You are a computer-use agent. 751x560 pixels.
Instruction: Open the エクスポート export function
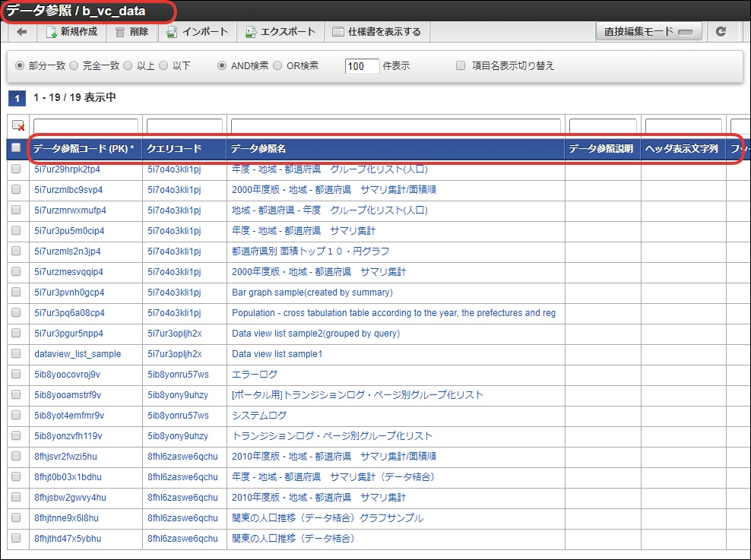(x=280, y=32)
